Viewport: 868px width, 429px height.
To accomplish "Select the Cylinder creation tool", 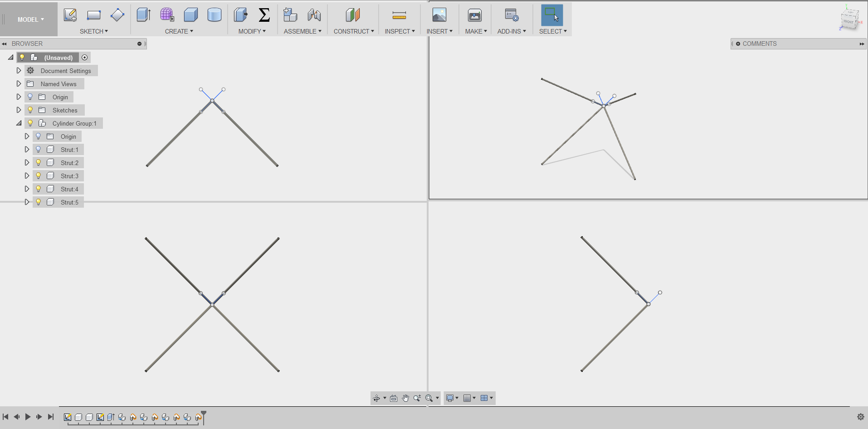I will pos(214,15).
